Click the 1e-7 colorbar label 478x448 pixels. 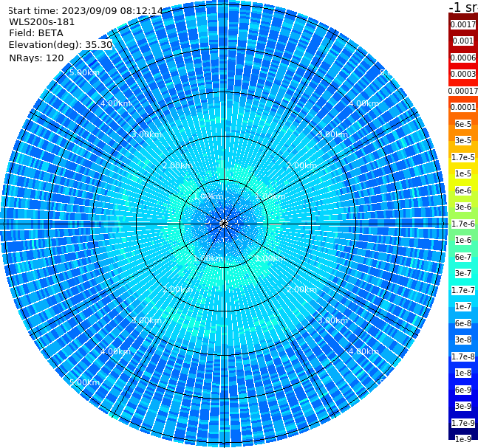pyautogui.click(x=463, y=306)
